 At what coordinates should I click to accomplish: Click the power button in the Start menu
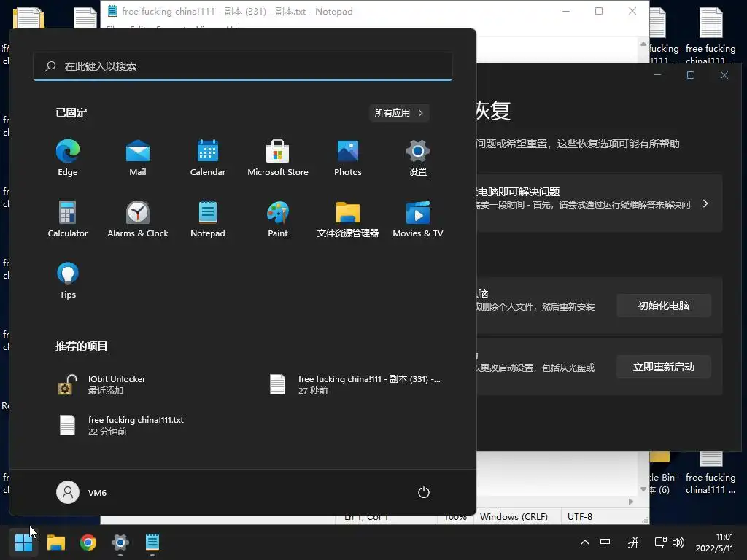point(424,492)
